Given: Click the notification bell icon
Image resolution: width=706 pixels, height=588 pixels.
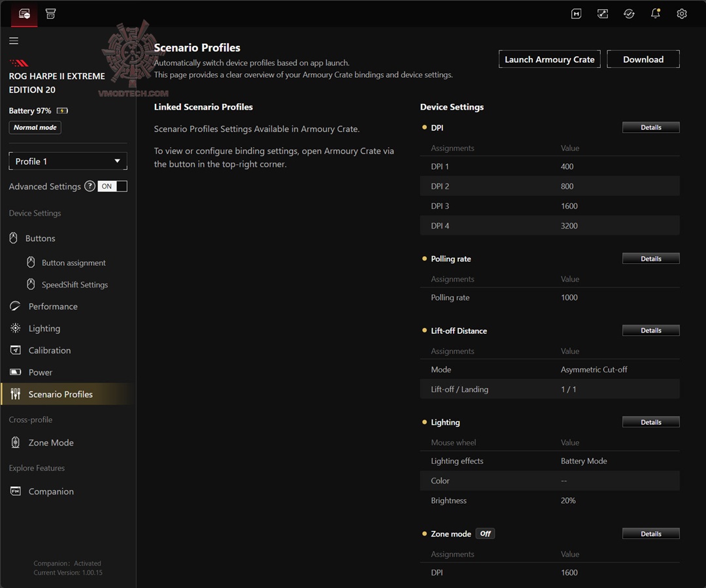Looking at the screenshot, I should 656,14.
